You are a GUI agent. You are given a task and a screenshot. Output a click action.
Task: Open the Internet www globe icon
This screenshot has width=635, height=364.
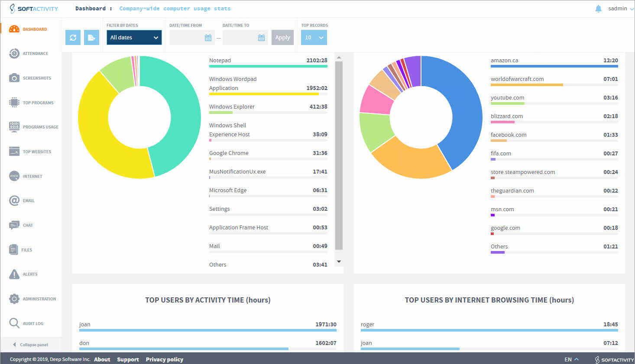(14, 176)
